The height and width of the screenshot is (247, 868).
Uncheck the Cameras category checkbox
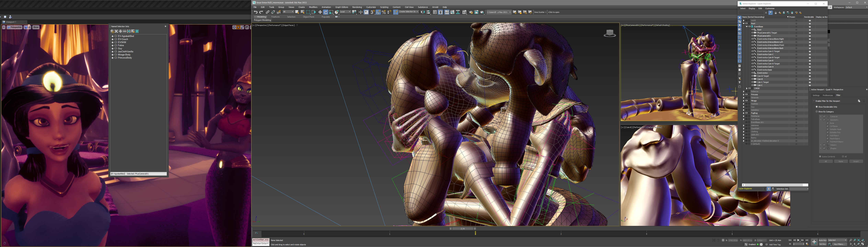pyautogui.click(x=824, y=116)
